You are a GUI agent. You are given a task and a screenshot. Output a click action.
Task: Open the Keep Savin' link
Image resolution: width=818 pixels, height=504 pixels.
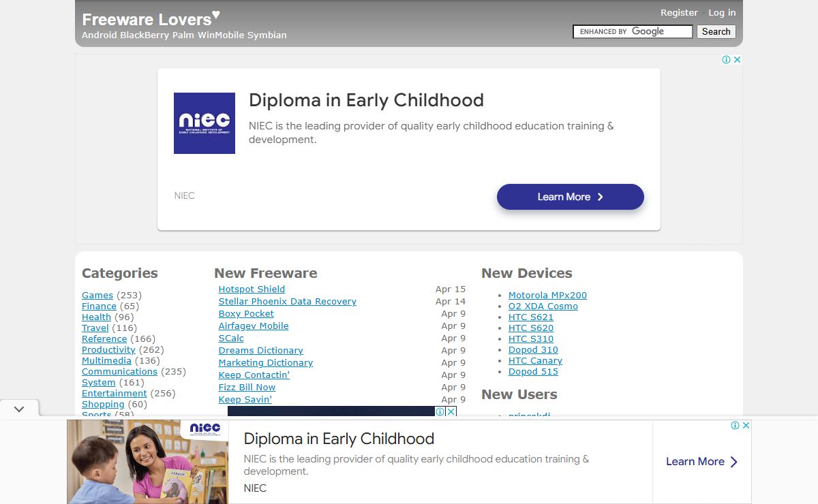(245, 399)
